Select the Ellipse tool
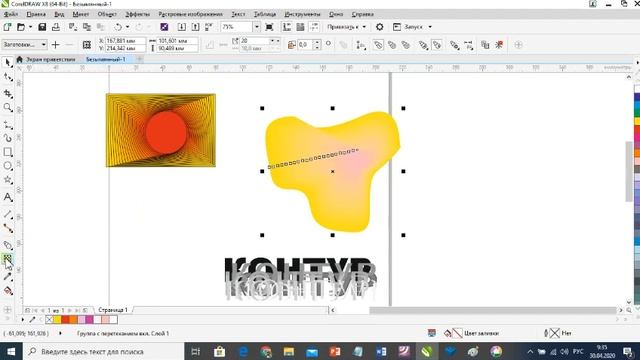640x360 pixels. pos(8,166)
